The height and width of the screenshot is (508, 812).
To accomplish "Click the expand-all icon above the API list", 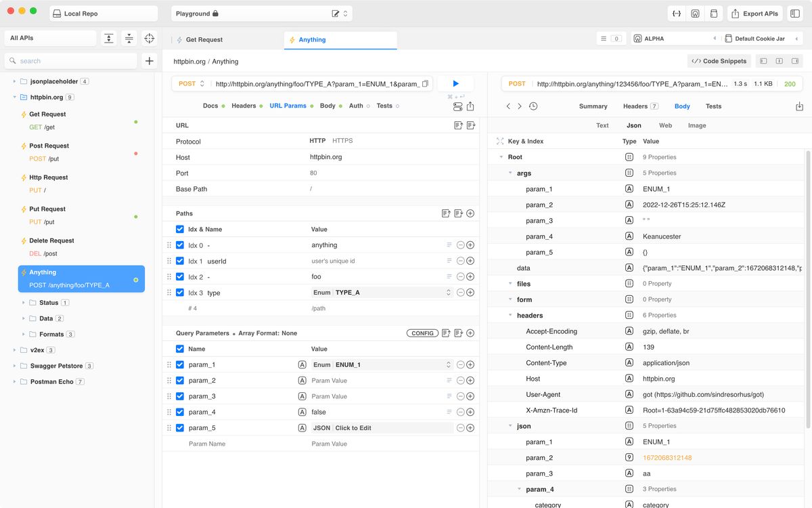I will [109, 38].
